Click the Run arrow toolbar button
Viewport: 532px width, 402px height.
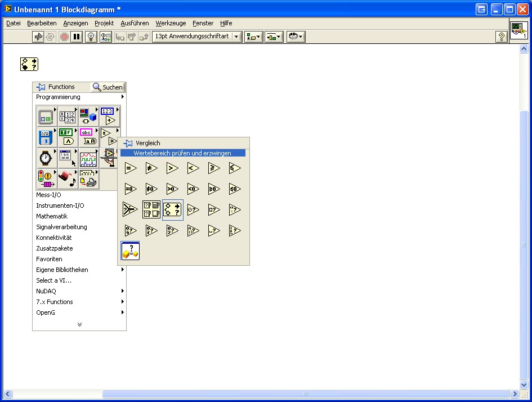(38, 37)
